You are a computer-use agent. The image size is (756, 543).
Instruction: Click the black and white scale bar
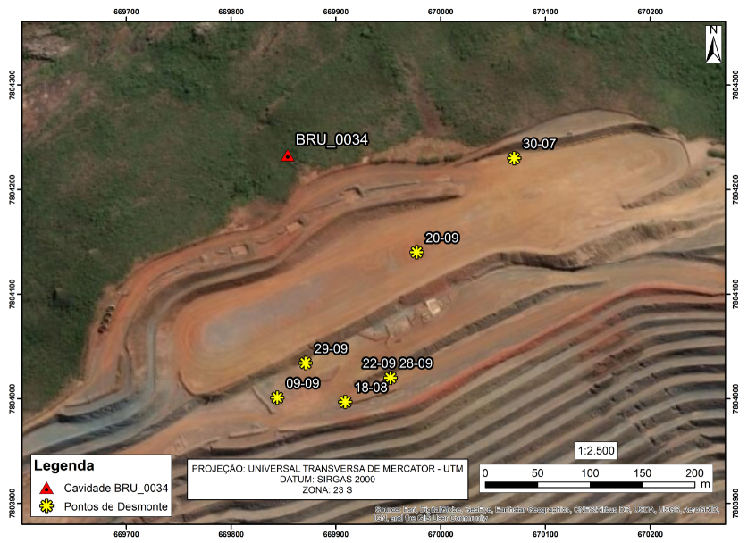click(590, 486)
